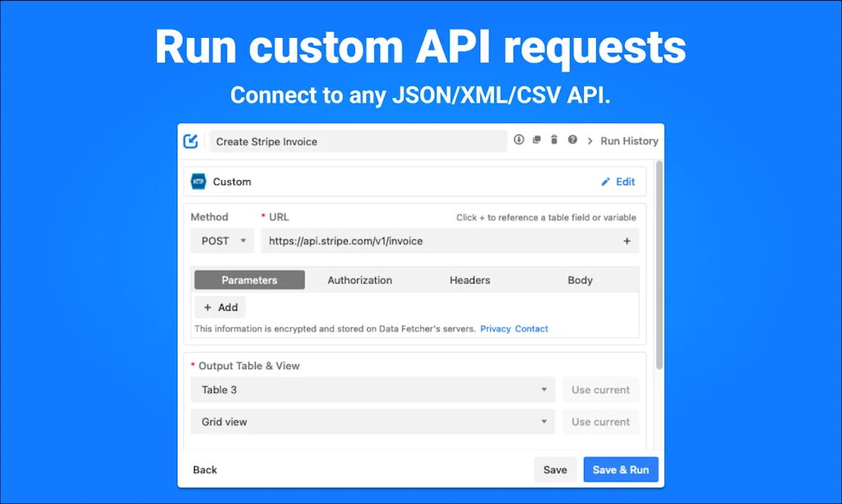Duplicate the request using the copy icon
This screenshot has width=842, height=504.
click(x=537, y=140)
